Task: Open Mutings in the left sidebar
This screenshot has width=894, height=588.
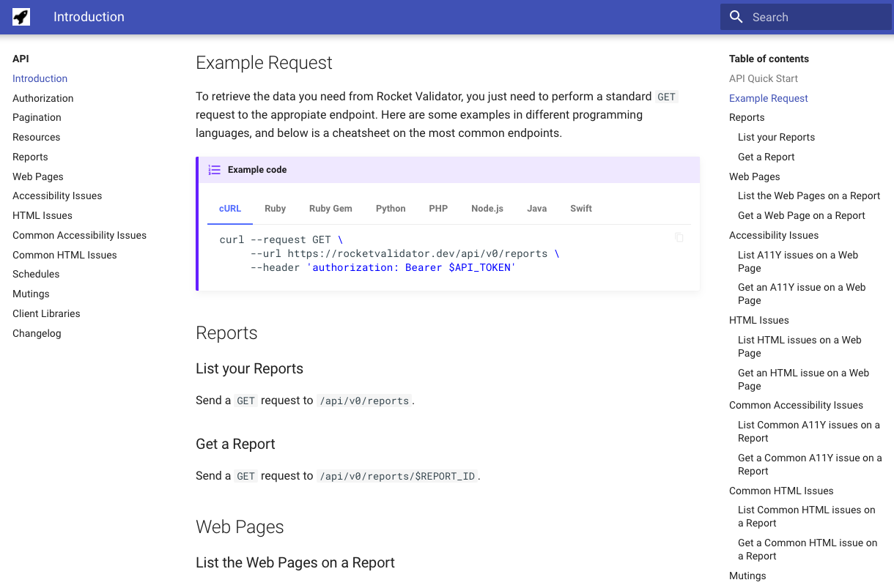Action: [31, 294]
